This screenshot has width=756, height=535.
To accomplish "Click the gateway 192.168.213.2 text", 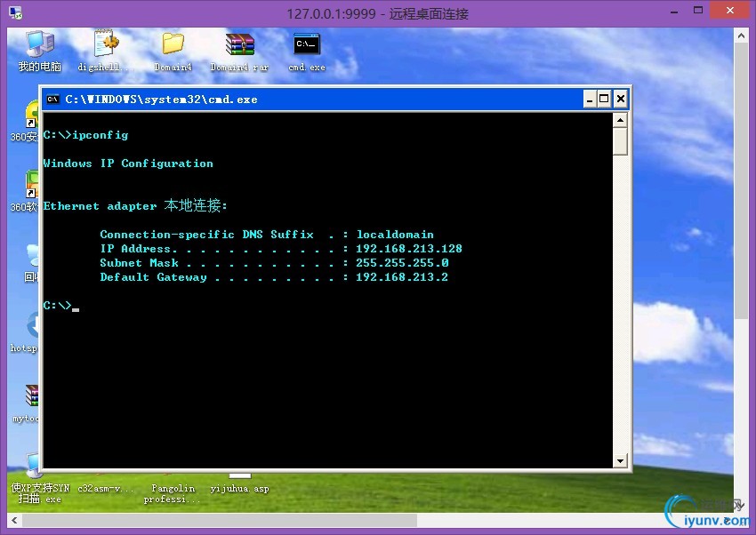I will [402, 277].
